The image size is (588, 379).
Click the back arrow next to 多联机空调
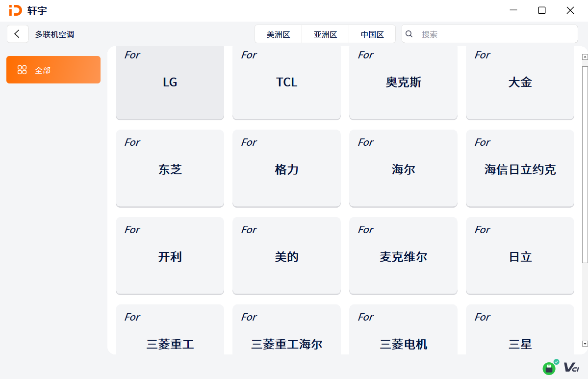tap(18, 34)
